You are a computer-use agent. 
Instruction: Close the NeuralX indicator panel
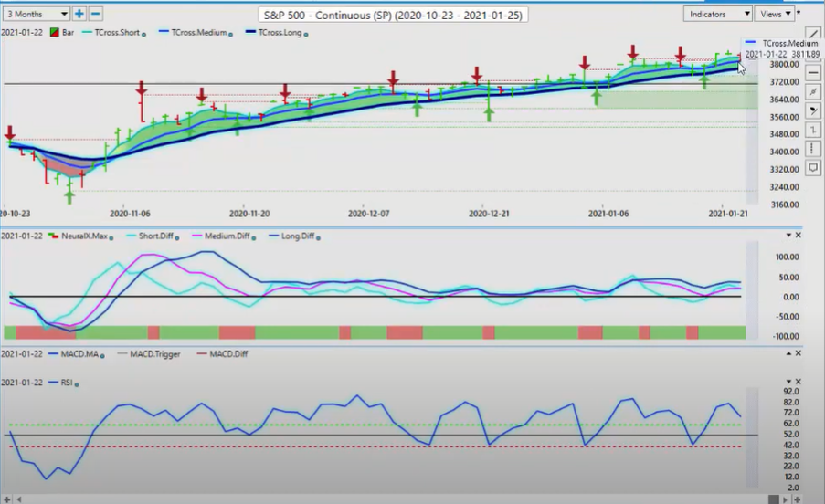(799, 235)
